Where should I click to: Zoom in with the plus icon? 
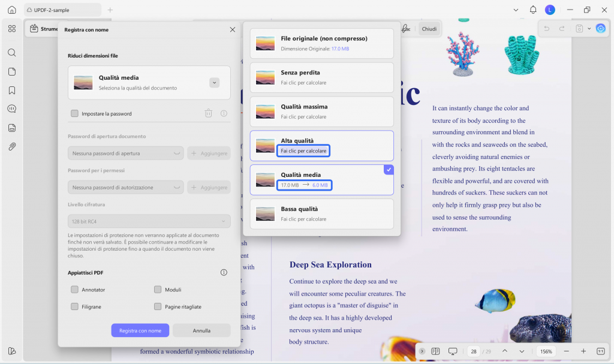[x=583, y=351]
